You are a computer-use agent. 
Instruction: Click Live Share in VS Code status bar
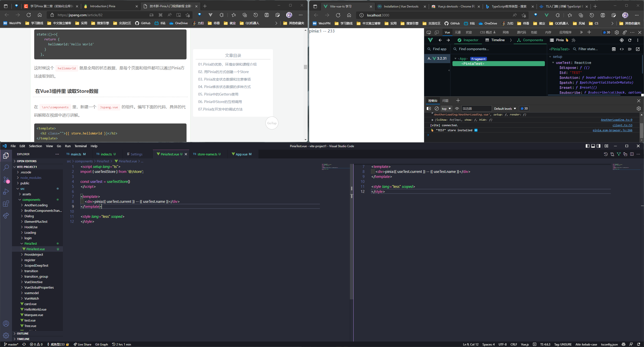(x=82, y=344)
